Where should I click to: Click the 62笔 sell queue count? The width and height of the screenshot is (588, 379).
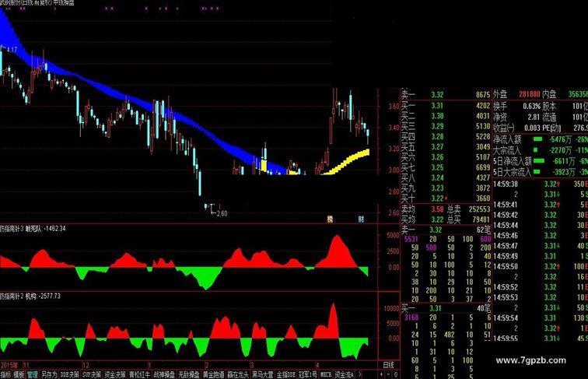point(483,230)
